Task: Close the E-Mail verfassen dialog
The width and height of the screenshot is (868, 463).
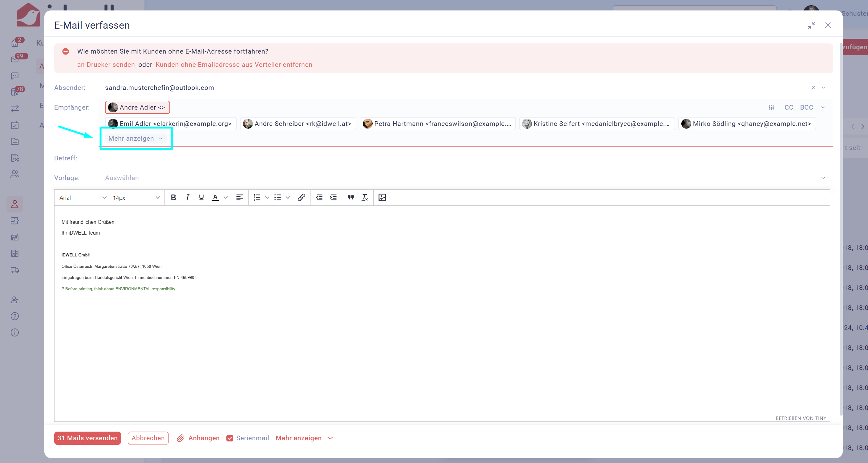Action: [x=828, y=25]
